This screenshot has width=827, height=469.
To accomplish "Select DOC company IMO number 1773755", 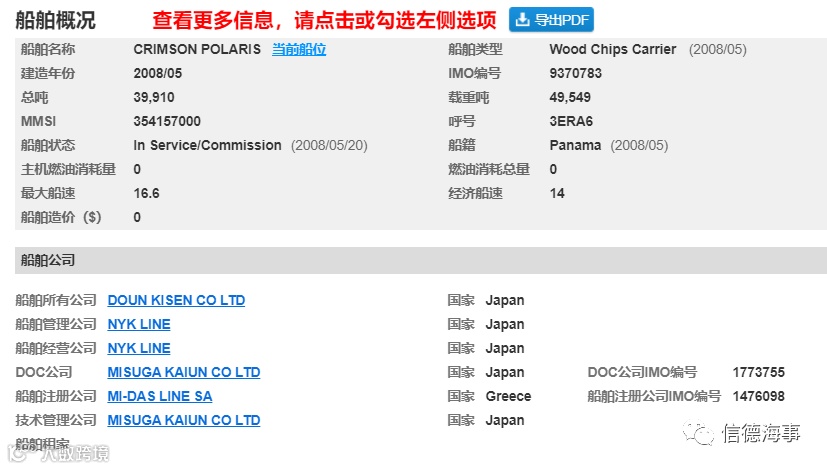I will (x=758, y=372).
